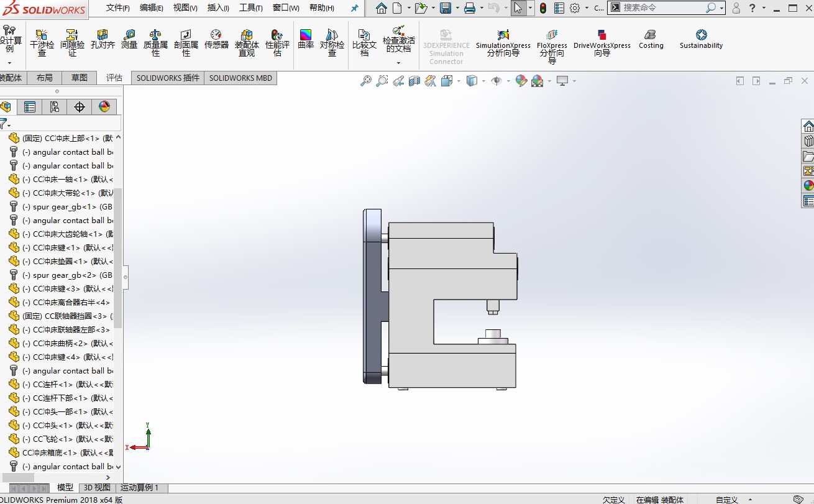Open the Print button dropdown arrow
814x504 pixels.
(481, 8)
